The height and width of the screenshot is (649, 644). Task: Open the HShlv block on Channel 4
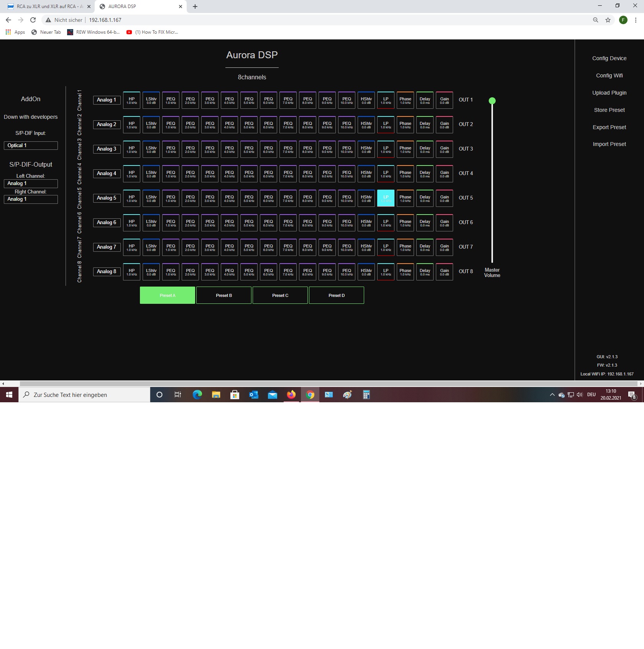366,174
